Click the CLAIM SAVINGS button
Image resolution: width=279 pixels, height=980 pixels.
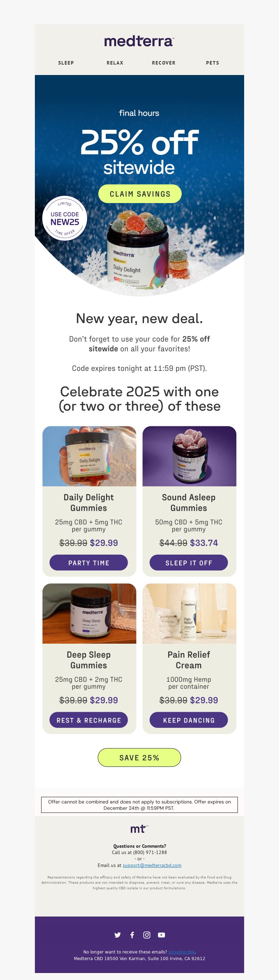(140, 194)
